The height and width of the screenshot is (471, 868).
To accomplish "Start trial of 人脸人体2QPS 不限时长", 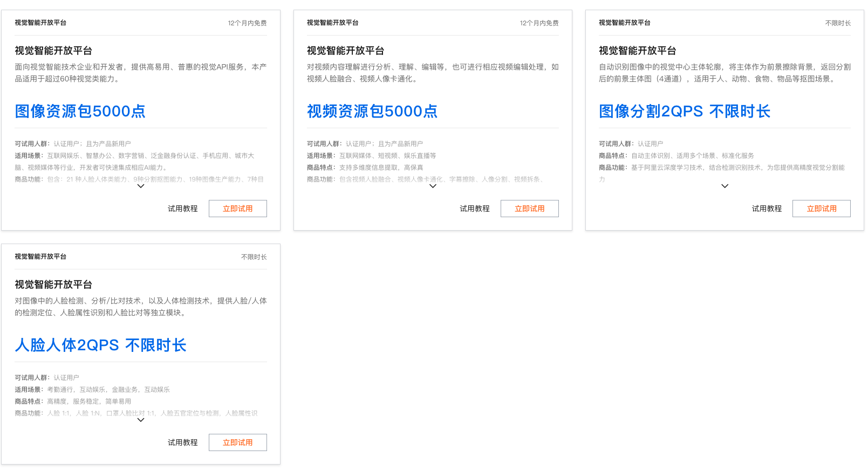I will [238, 442].
